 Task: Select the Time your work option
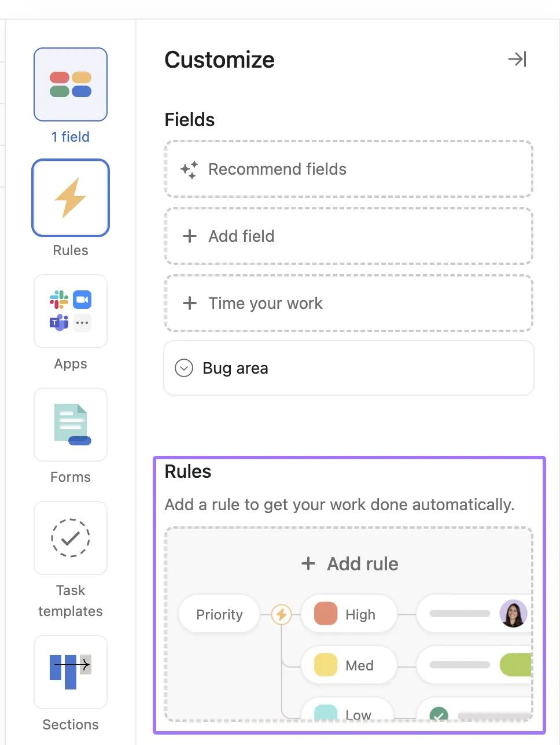tap(348, 303)
